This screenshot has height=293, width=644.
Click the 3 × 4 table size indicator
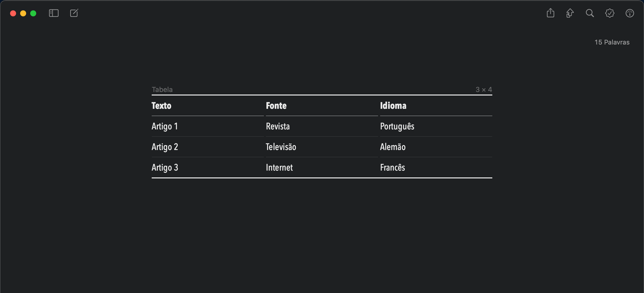(484, 90)
